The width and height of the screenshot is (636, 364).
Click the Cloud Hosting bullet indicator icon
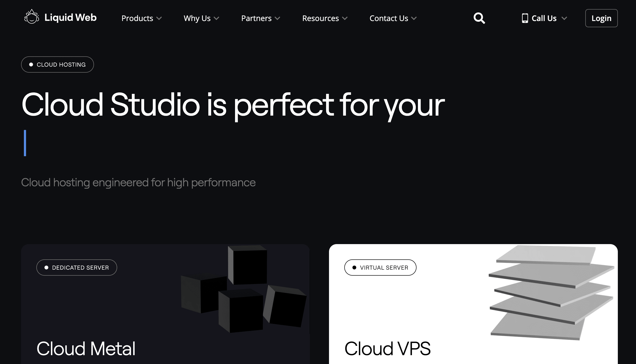pyautogui.click(x=31, y=64)
